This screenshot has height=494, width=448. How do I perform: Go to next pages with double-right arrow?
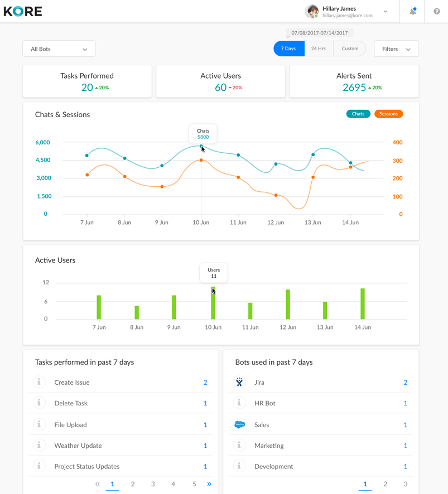click(209, 484)
